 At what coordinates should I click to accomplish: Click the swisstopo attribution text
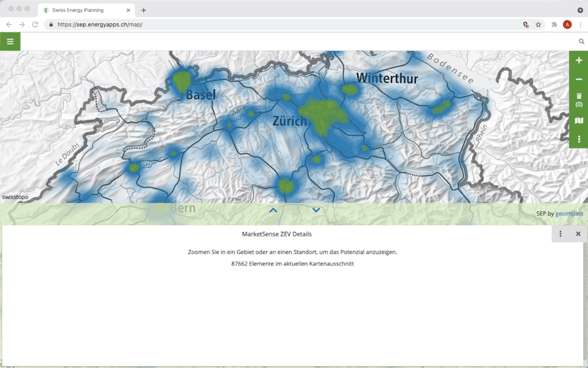pyautogui.click(x=15, y=197)
